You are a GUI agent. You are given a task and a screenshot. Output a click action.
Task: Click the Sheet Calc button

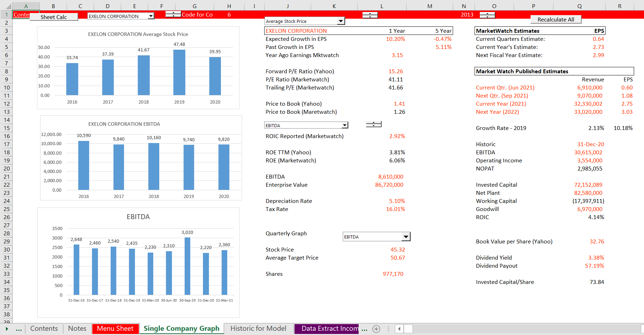click(x=54, y=17)
